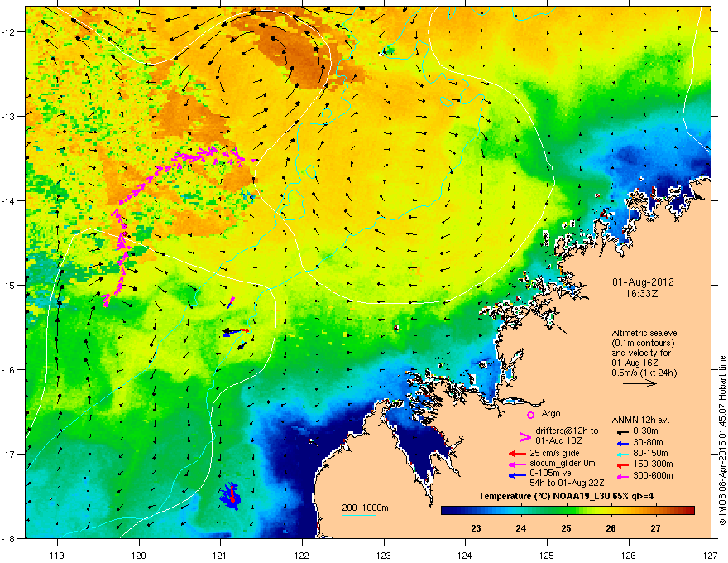Click the longitude axis label 125

pyautogui.click(x=548, y=555)
